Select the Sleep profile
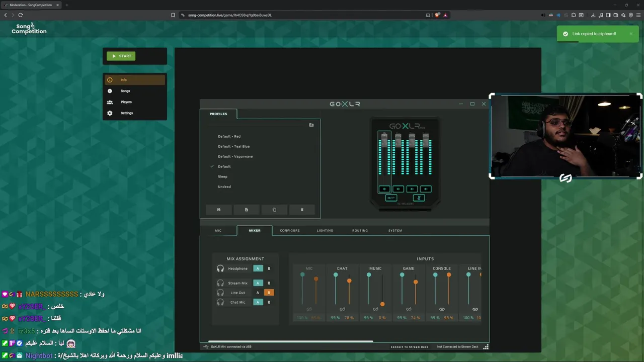Screen dimensions: 644x362 (222, 176)
